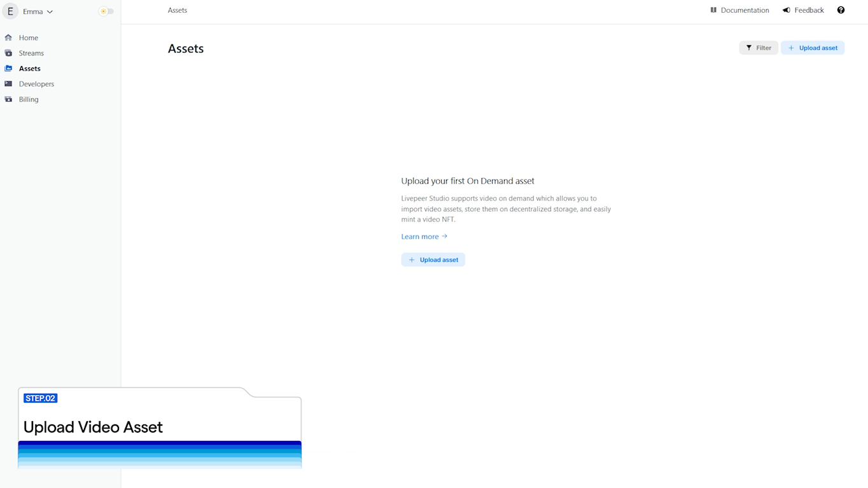
Task: Toggle the light/dark theme switch
Action: pos(106,11)
